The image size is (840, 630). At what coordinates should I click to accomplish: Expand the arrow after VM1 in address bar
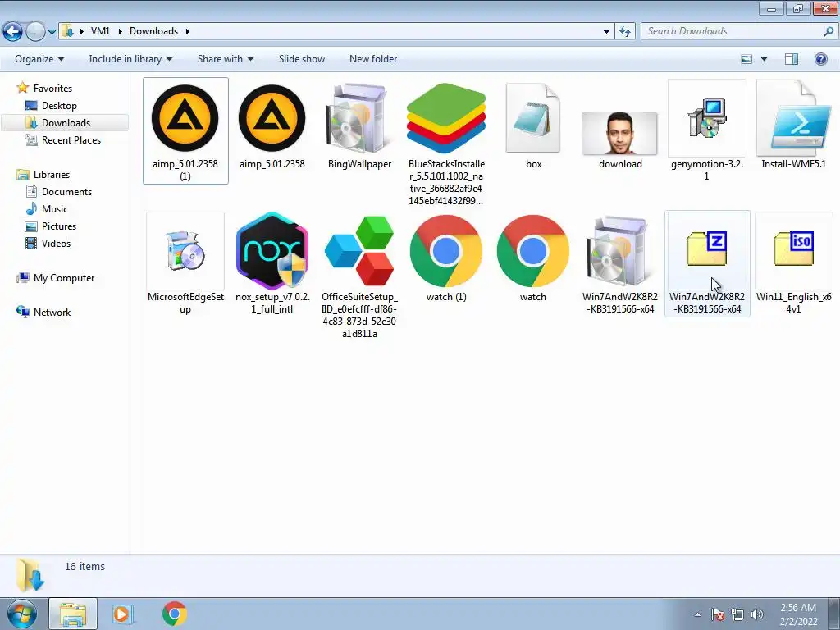(120, 31)
